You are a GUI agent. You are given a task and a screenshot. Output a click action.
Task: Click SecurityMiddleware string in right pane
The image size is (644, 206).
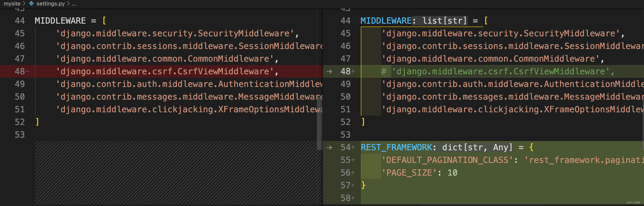(x=501, y=34)
